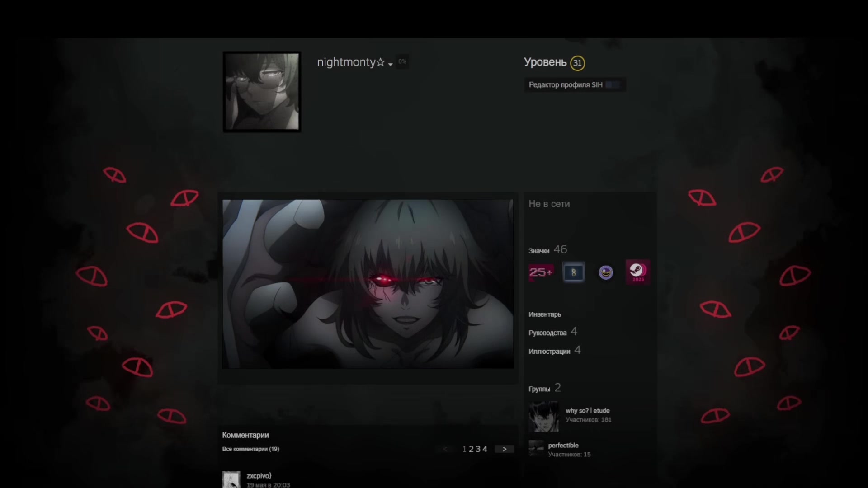Open commenter zxcpivo} profile name
This screenshot has width=868, height=488.
click(x=259, y=476)
